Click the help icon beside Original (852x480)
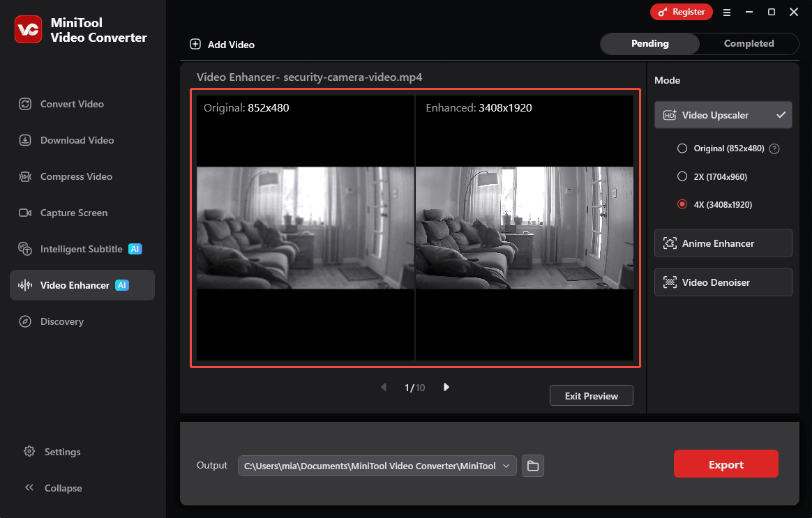Image resolution: width=812 pixels, height=518 pixels. tap(774, 148)
